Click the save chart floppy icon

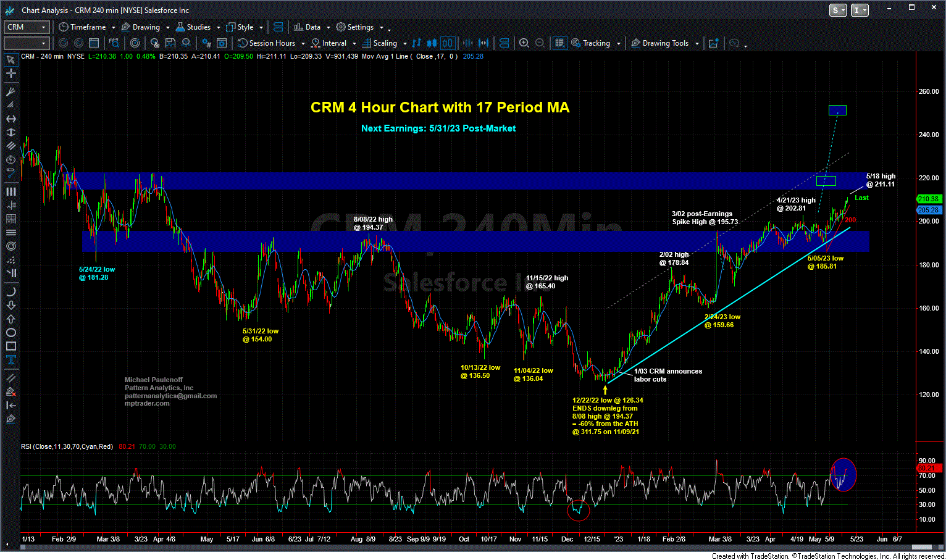pyautogui.click(x=170, y=43)
